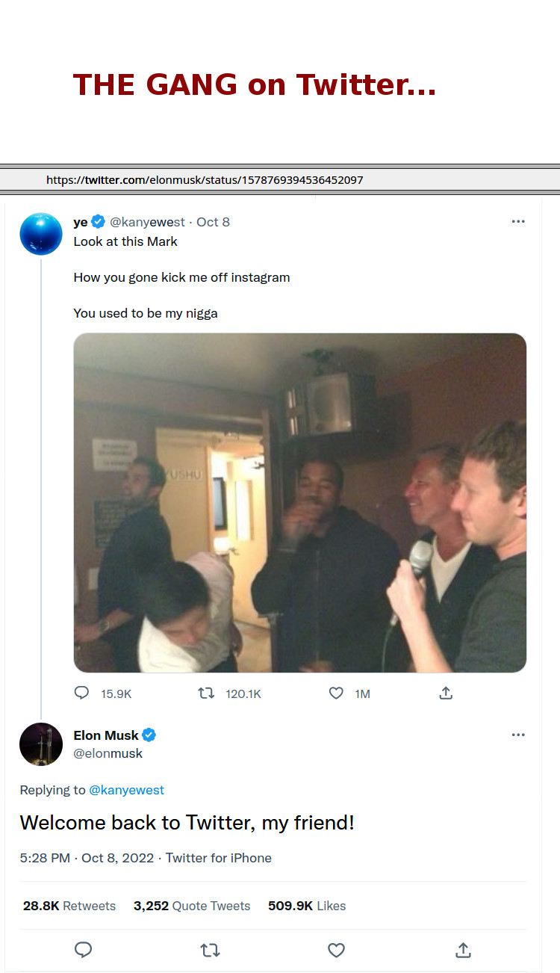This screenshot has width=560, height=973.
Task: Open the photo attached to ye's tweet
Action: coord(299,502)
